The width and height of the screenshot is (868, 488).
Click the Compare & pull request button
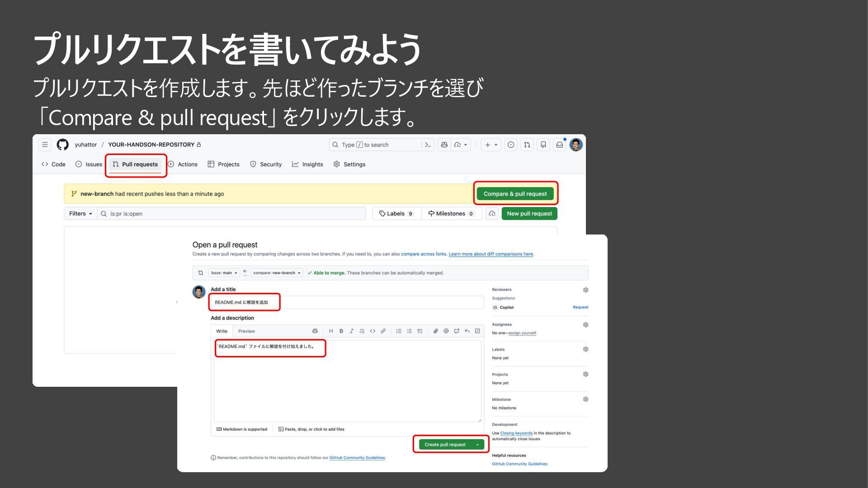coord(515,194)
